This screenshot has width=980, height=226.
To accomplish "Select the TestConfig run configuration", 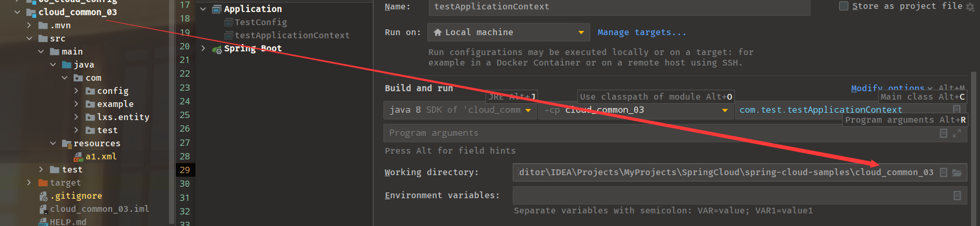I will 260,22.
